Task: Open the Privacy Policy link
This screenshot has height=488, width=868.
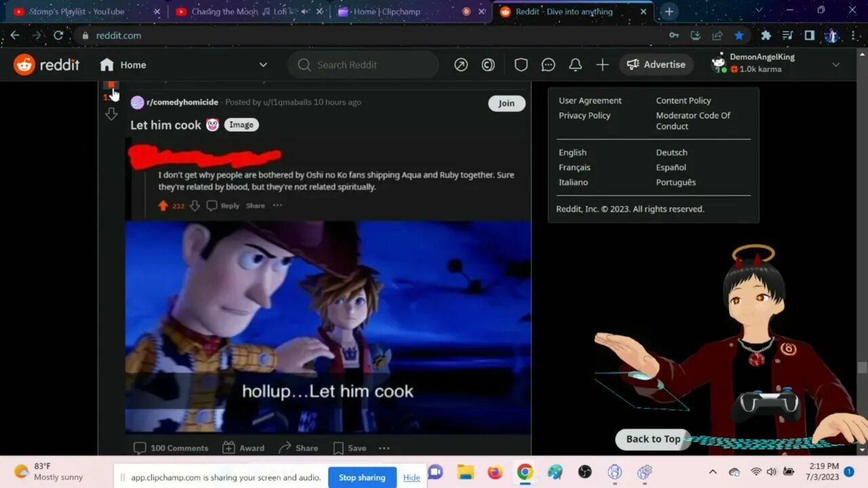Action: point(585,115)
